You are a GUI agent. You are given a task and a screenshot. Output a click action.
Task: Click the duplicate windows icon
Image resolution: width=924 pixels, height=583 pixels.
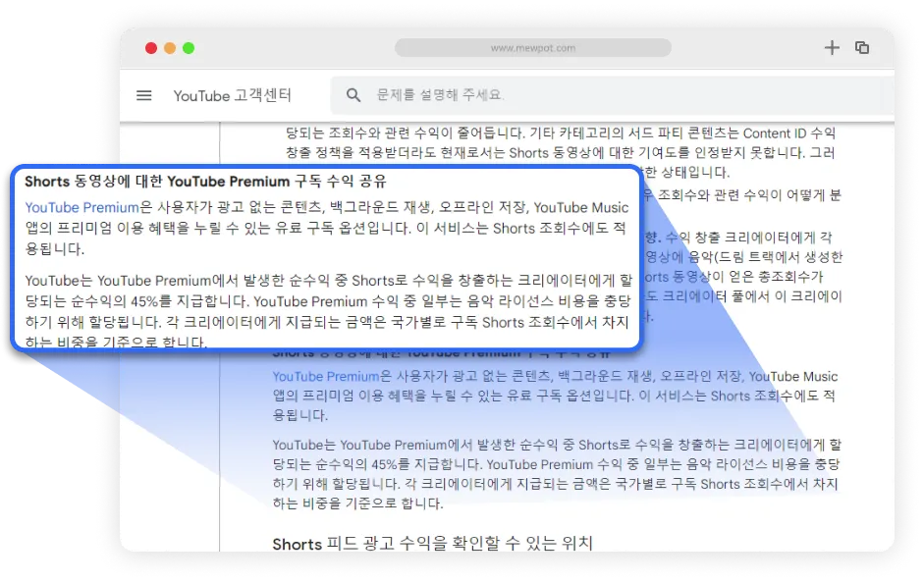(862, 48)
